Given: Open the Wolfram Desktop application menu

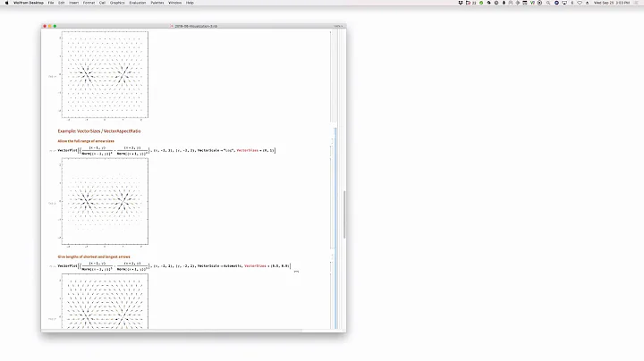Looking at the screenshot, I should [x=29, y=3].
